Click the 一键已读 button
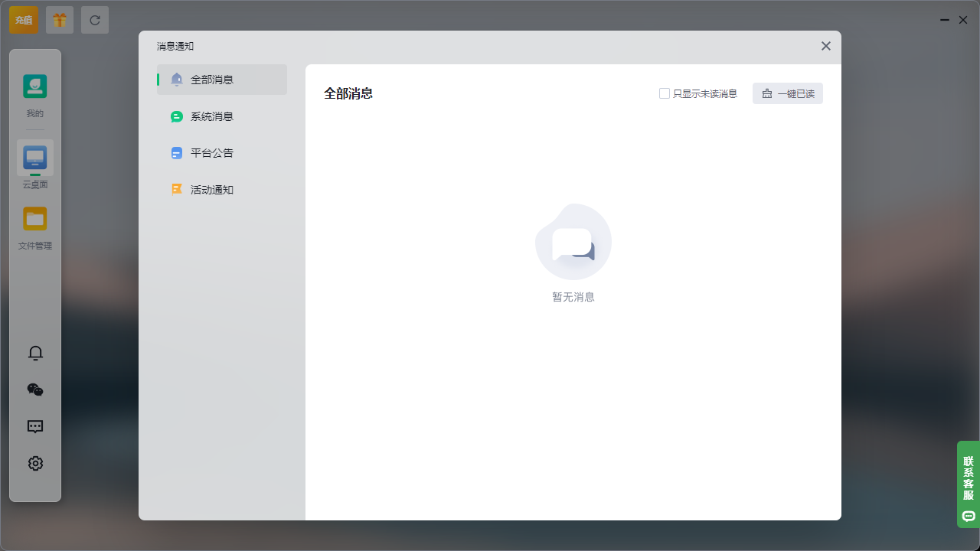This screenshot has width=980, height=551. pyautogui.click(x=788, y=93)
